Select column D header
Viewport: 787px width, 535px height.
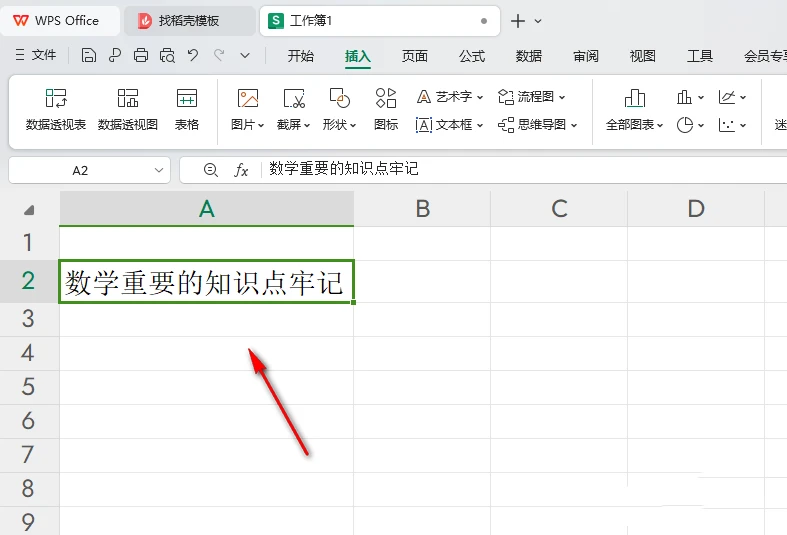696,209
